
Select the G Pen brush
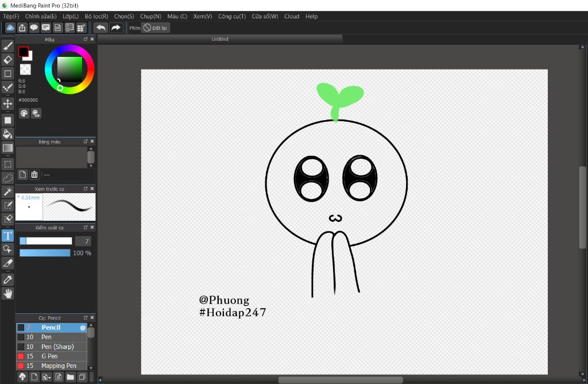(52, 356)
